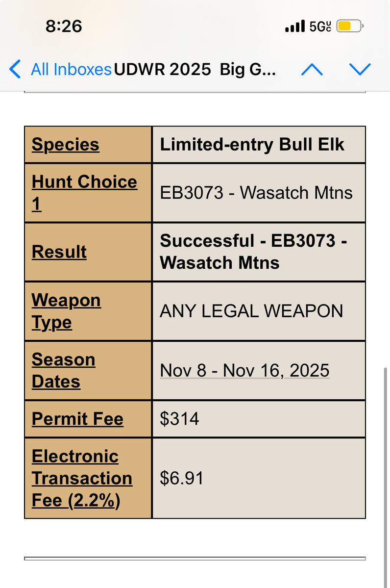This screenshot has width=390, height=588.
Task: Tap the Electronic Transaction Fee link
Action: (82, 478)
